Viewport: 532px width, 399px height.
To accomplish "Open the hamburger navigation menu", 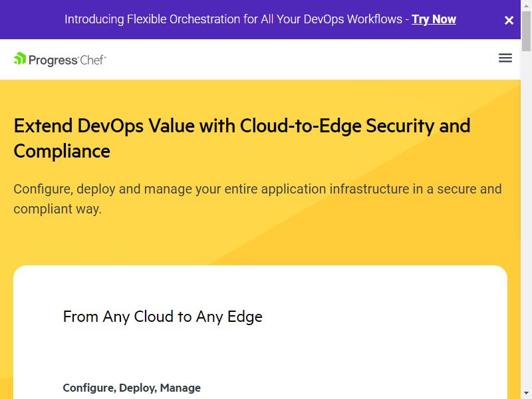I will click(505, 58).
